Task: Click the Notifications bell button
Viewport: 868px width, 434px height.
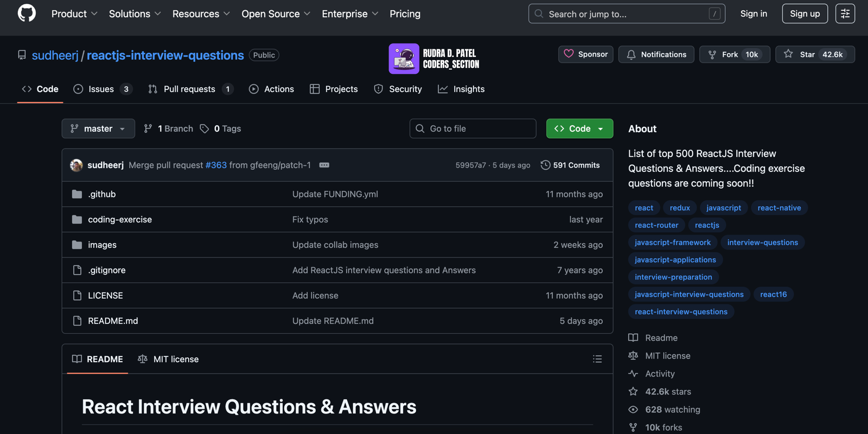Action: (x=656, y=54)
